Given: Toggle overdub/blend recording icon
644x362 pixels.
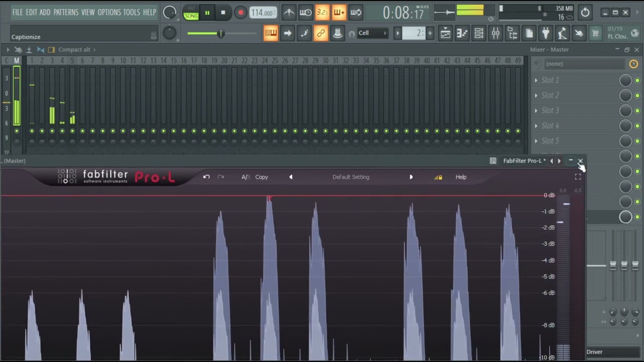Looking at the screenshot, I should pos(339,13).
